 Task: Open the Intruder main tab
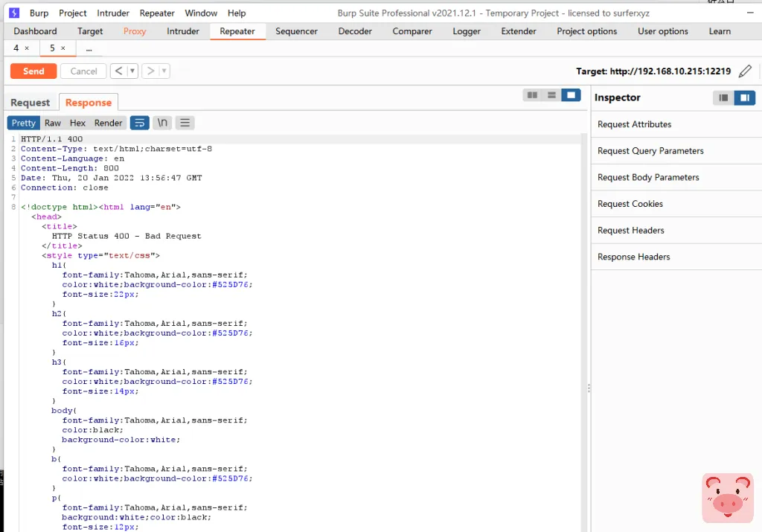point(183,31)
